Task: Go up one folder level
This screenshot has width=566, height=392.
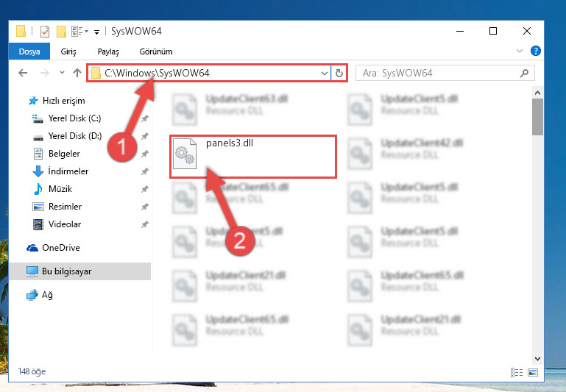Action: pos(77,73)
